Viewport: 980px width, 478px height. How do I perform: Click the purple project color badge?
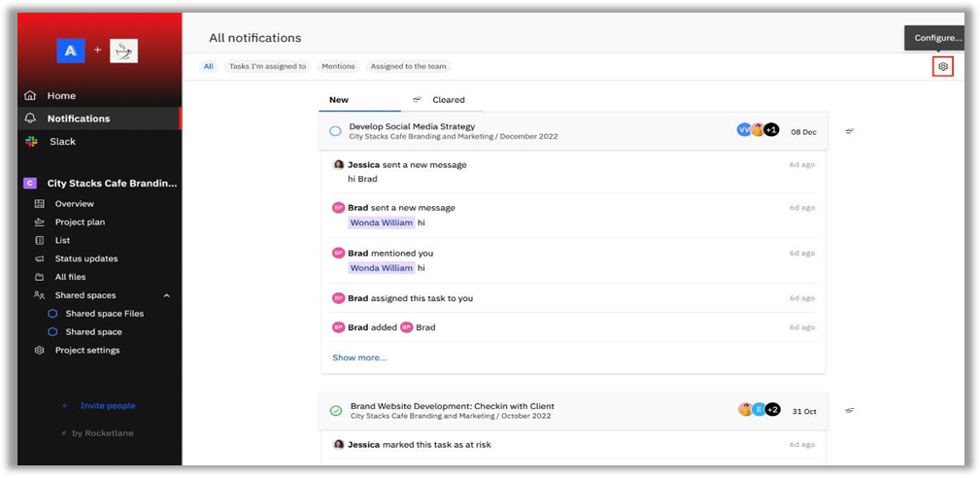pos(30,183)
